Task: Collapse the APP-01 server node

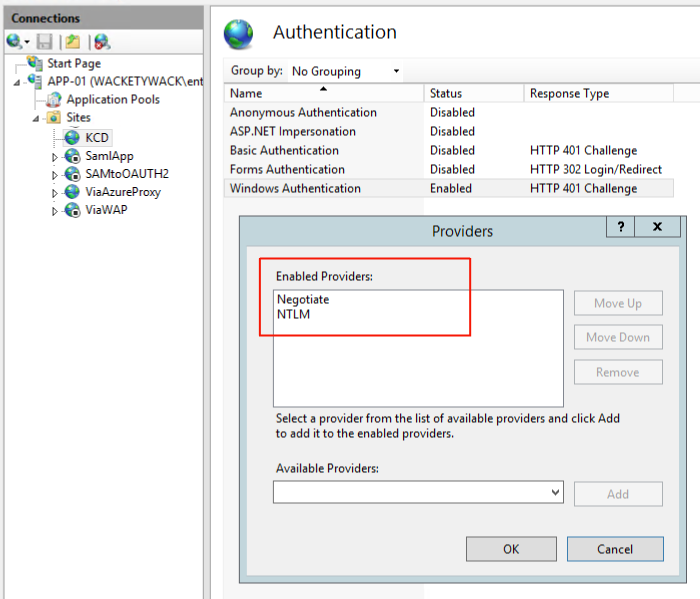Action: click(x=17, y=82)
